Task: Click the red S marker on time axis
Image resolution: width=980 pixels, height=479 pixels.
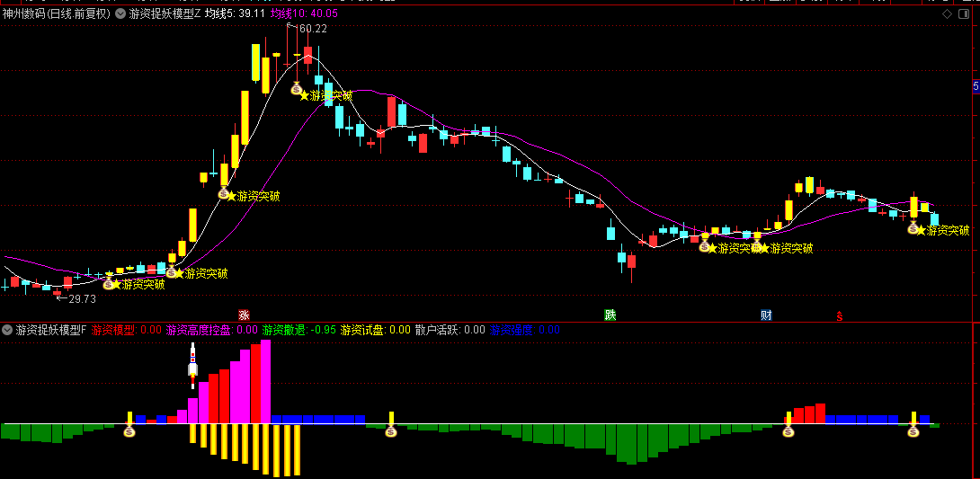Action: [x=840, y=316]
